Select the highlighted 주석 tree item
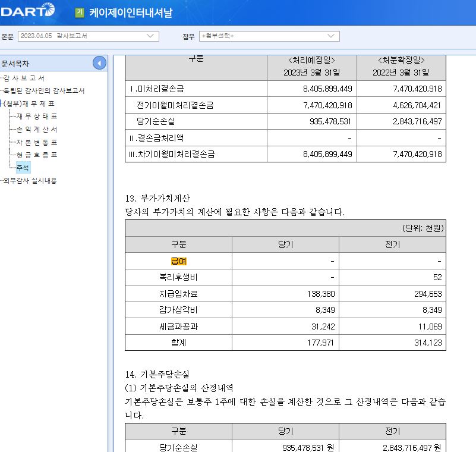Image resolution: width=476 pixels, height=452 pixels. (23, 168)
